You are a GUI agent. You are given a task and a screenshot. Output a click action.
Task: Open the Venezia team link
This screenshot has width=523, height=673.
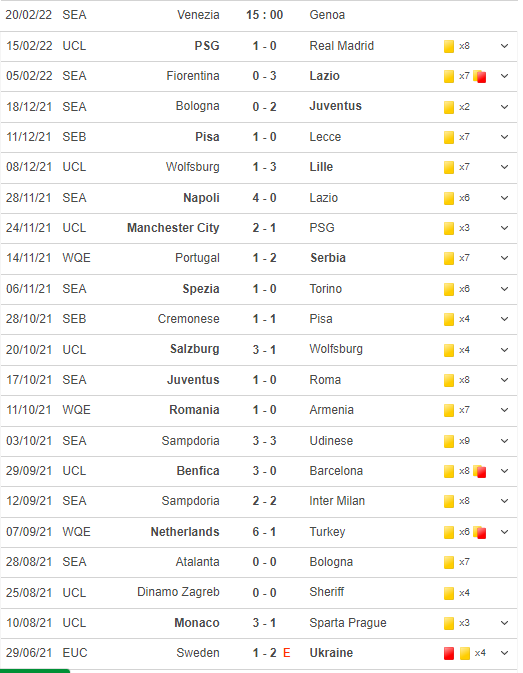(x=198, y=15)
